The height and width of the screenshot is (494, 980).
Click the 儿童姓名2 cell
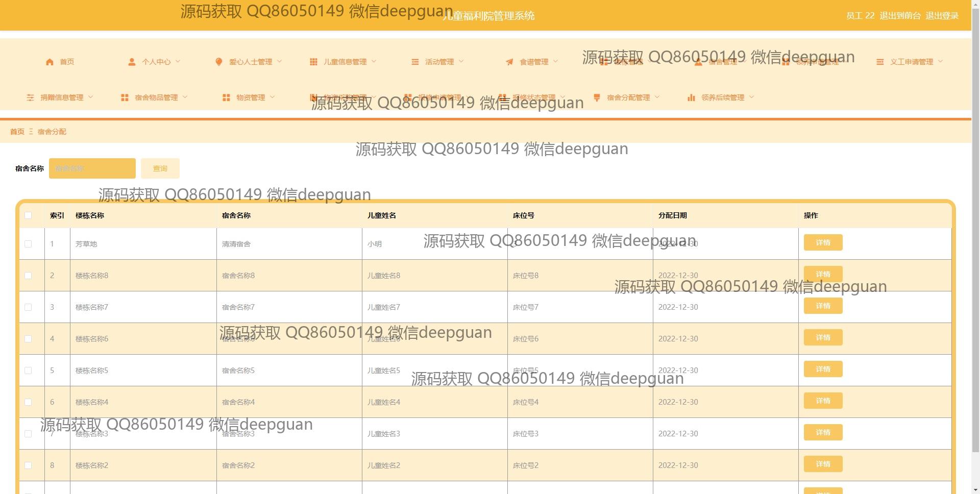[x=384, y=465]
